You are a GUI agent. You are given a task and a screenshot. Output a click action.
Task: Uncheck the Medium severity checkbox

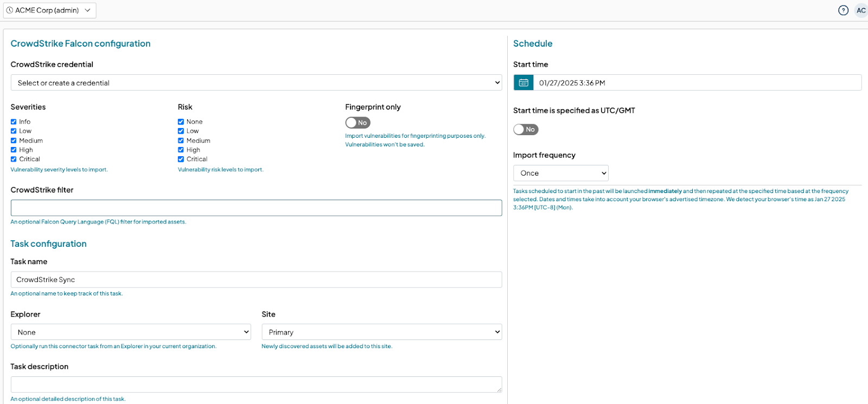(x=14, y=140)
